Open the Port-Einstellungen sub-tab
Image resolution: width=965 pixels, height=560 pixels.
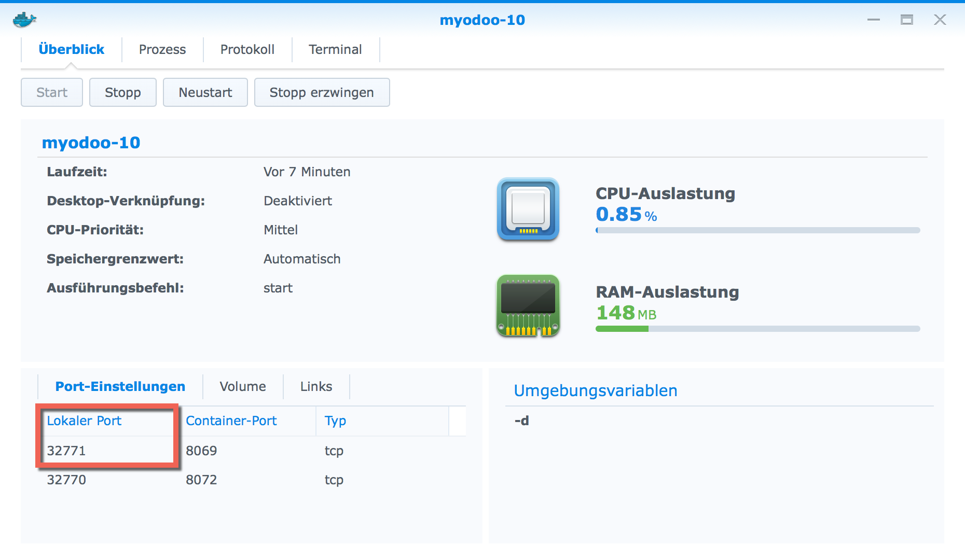(120, 386)
